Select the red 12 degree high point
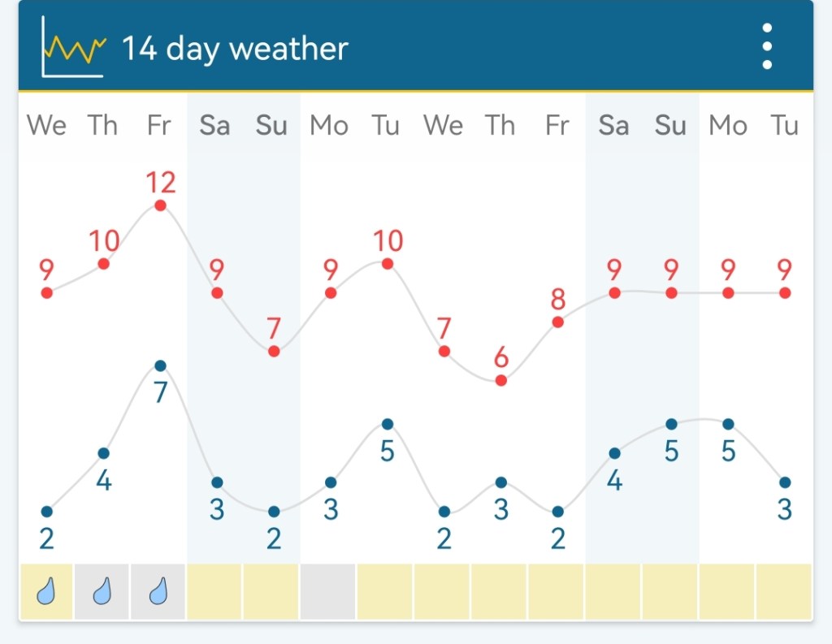 (160, 205)
